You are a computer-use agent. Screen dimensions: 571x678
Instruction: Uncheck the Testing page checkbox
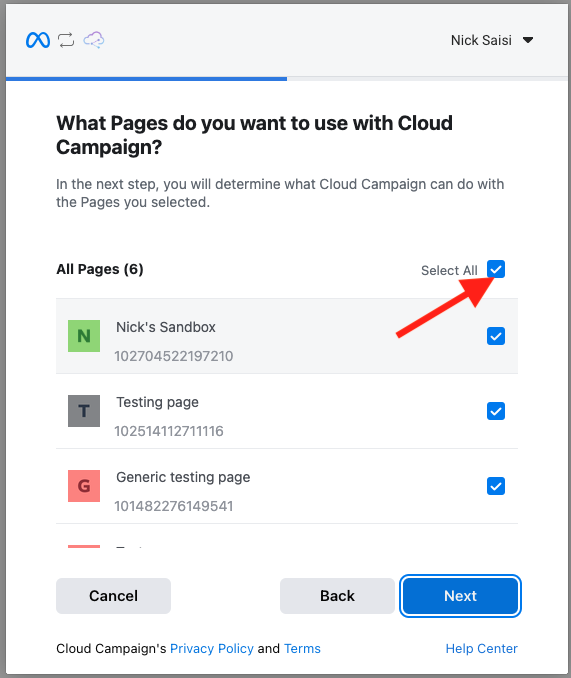pos(496,411)
